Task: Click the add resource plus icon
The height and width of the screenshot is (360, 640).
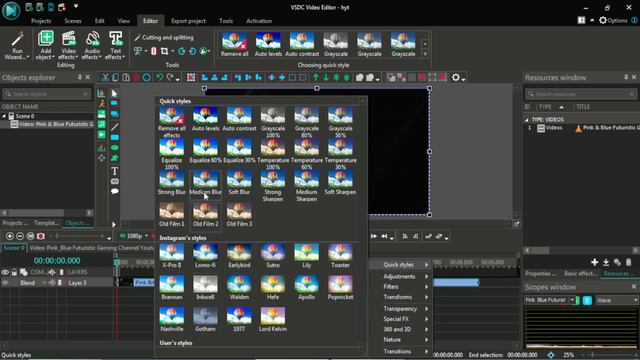Action: tap(595, 262)
